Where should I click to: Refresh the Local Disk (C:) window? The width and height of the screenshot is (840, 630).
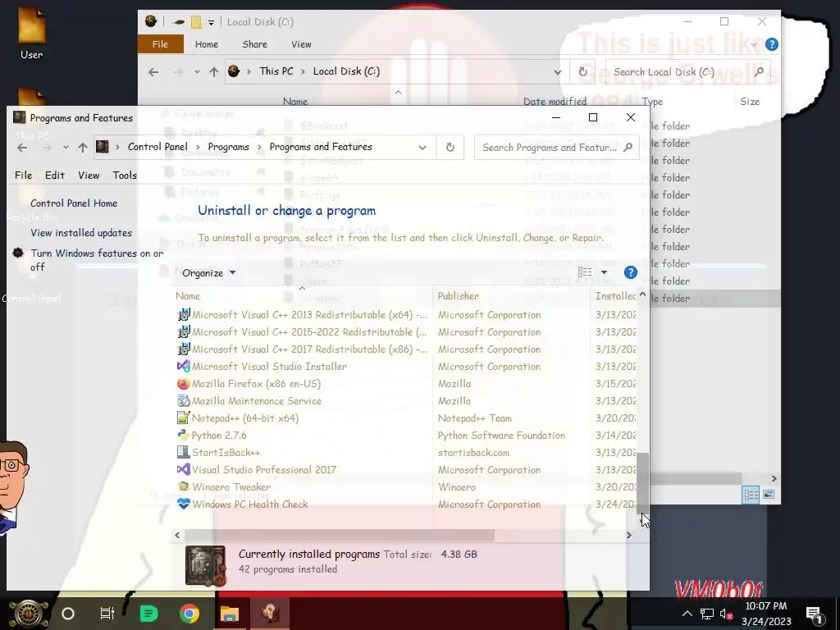(x=583, y=72)
